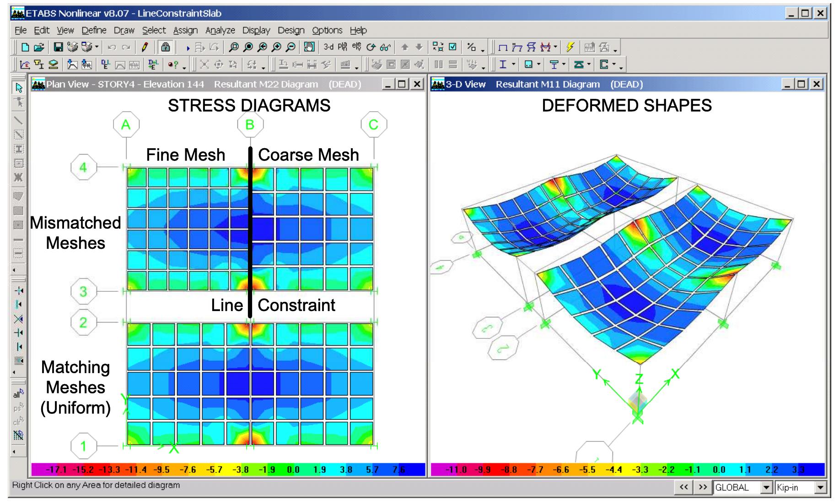Expand the Kip-in units dropdown
This screenshot has height=504, width=839.
[820, 488]
